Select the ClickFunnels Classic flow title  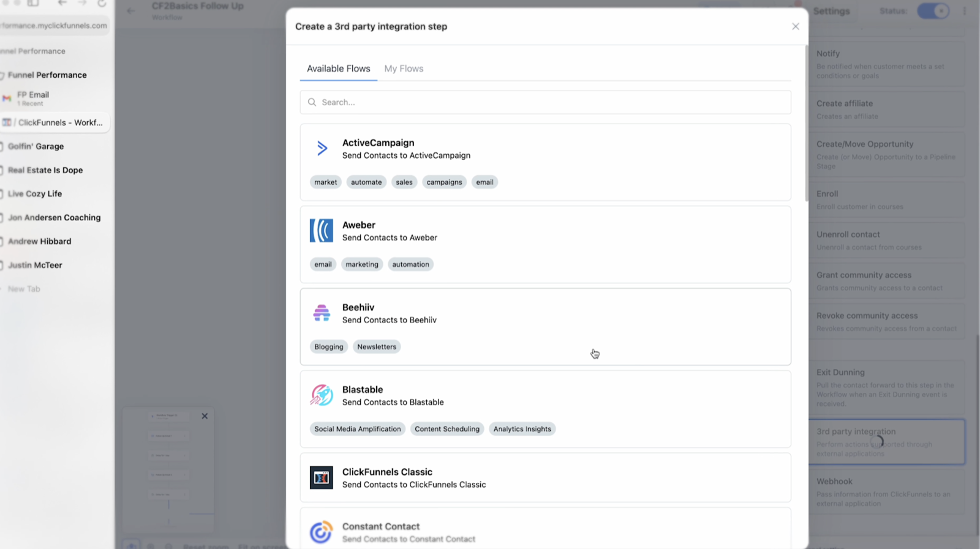coord(387,472)
